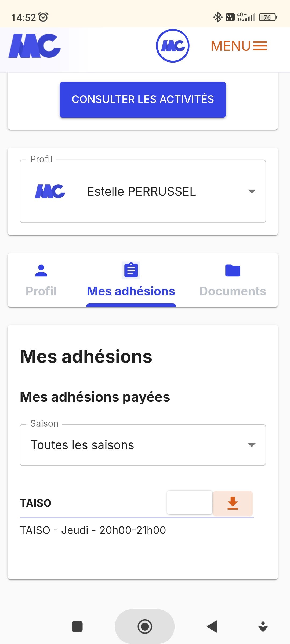Tap the folder icon above Documents
The image size is (290, 644).
(x=233, y=270)
